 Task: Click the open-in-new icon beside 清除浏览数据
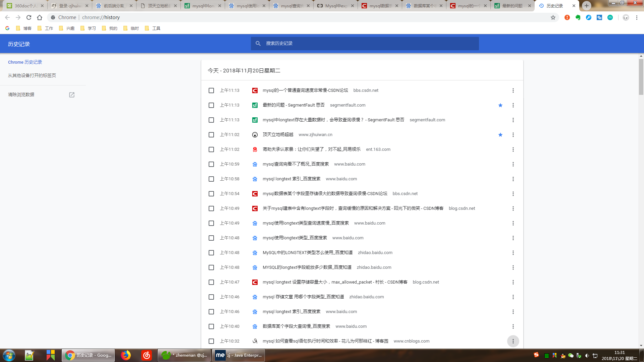click(72, 95)
